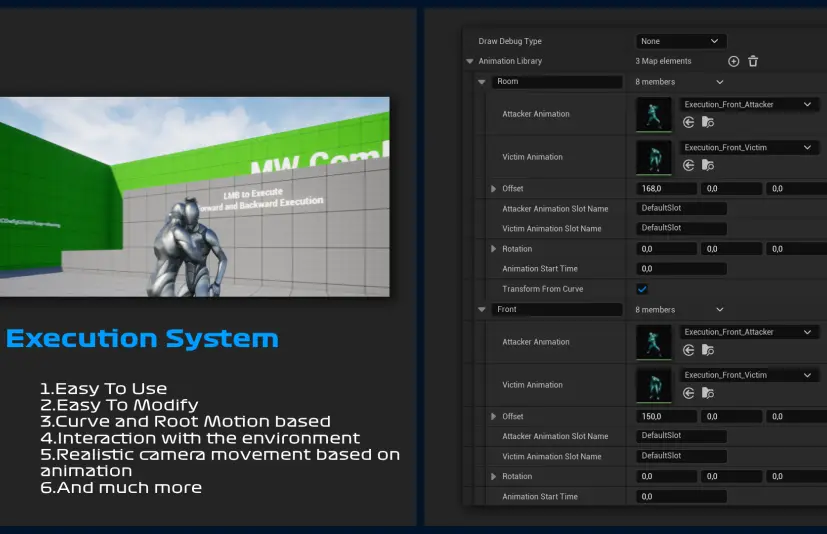Screen dimensions: 827x534
Task: Use selected asset for Front Attacker Animation
Action: point(688,350)
